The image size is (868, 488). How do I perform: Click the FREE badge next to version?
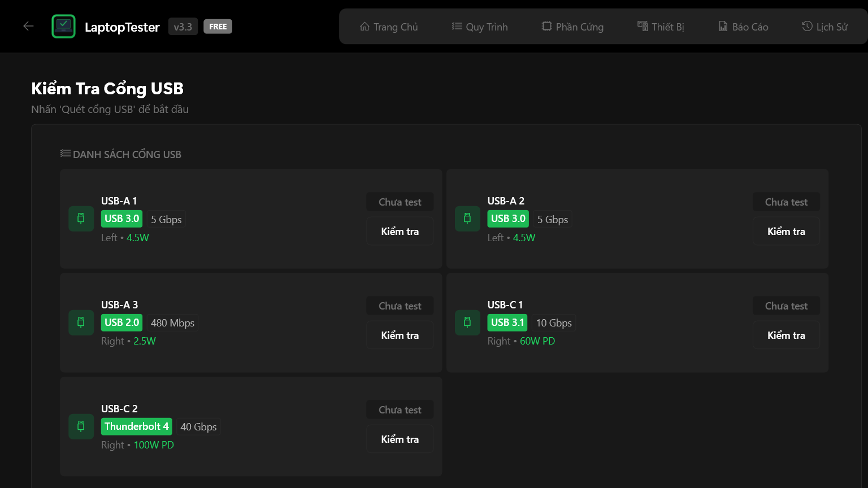click(x=218, y=27)
